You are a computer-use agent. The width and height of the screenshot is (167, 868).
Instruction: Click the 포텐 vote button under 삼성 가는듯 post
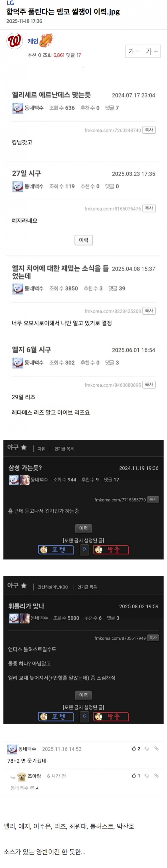56,550
